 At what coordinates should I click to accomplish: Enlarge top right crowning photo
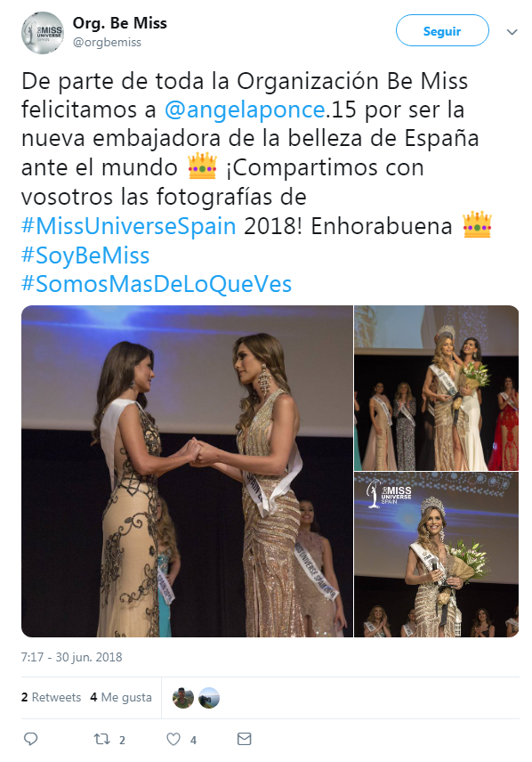tap(436, 388)
